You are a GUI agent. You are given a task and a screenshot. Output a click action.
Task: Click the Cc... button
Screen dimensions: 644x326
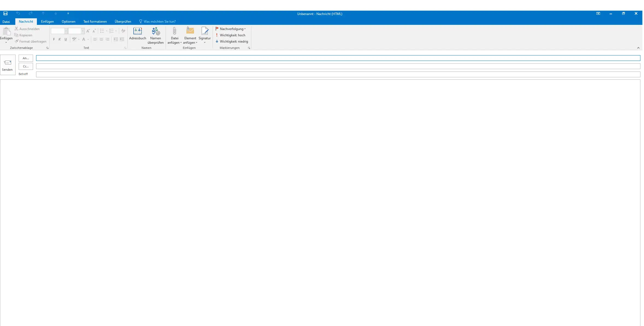click(x=26, y=66)
